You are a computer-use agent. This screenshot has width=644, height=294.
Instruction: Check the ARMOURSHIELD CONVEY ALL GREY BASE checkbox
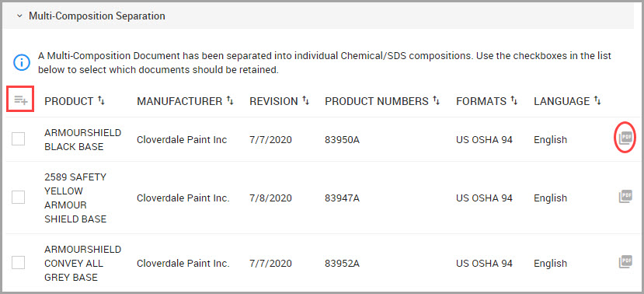click(x=18, y=262)
